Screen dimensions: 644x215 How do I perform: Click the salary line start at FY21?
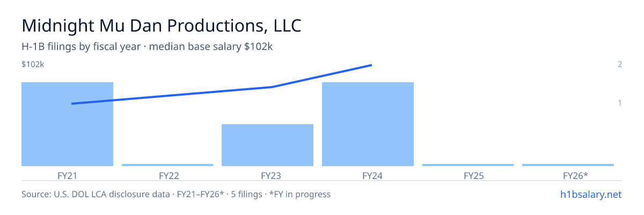(x=72, y=104)
